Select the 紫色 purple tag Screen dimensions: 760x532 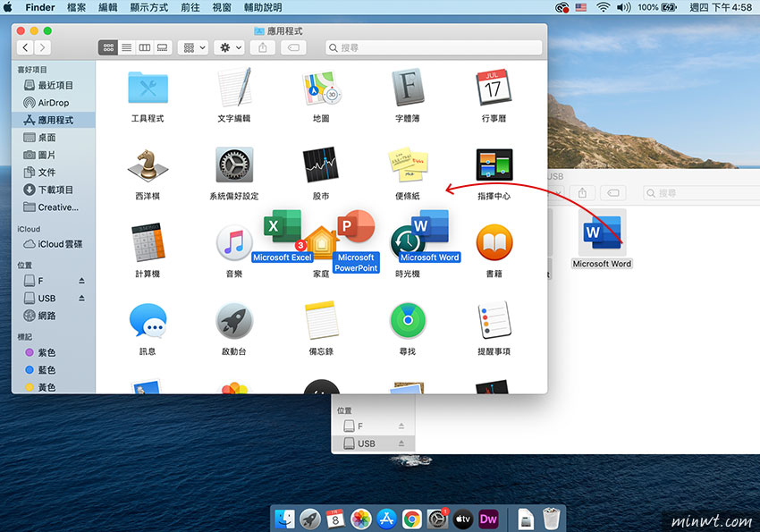click(x=54, y=352)
